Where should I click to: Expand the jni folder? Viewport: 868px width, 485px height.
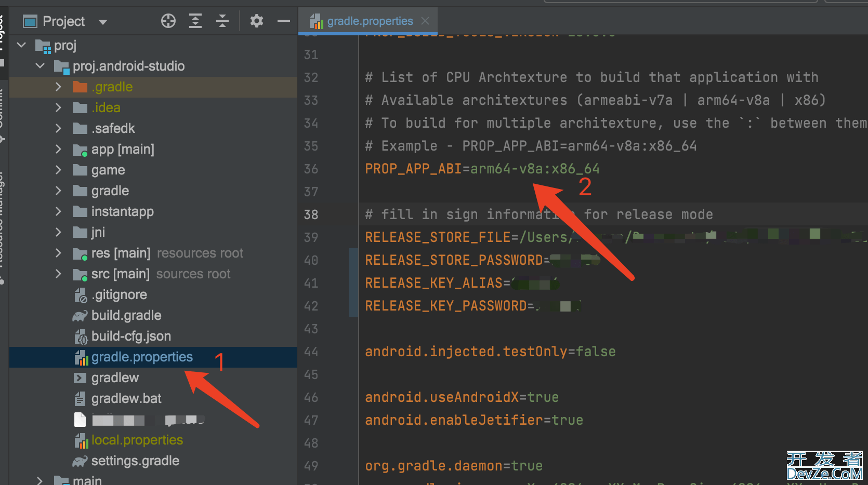tap(58, 232)
